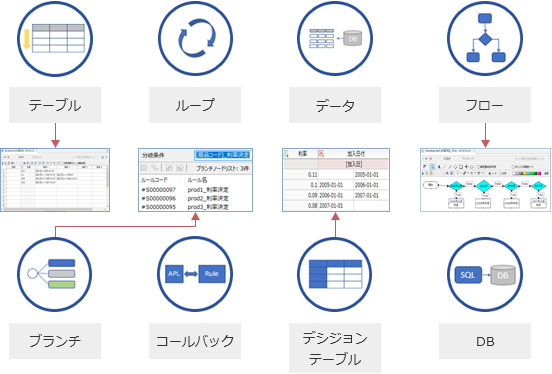The height and width of the screenshot is (374, 552).
Task: Select the デシジョンテーブル label box
Action: tap(335, 348)
